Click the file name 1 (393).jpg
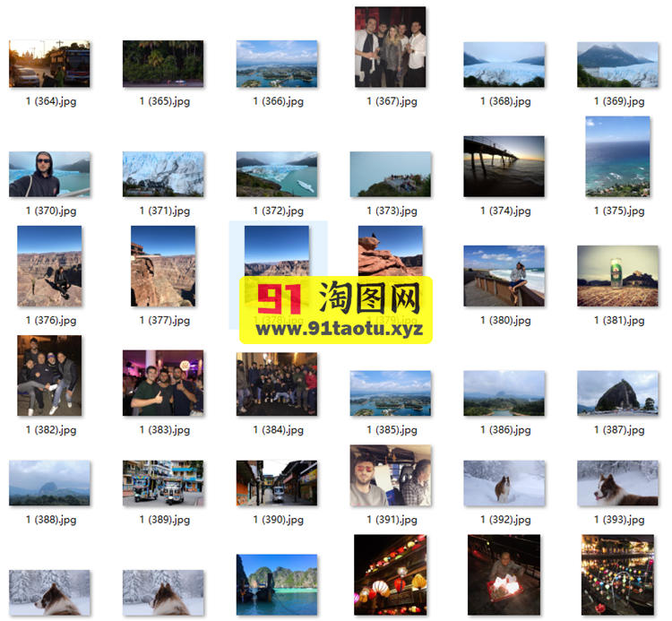The image size is (672, 621). [x=619, y=520]
